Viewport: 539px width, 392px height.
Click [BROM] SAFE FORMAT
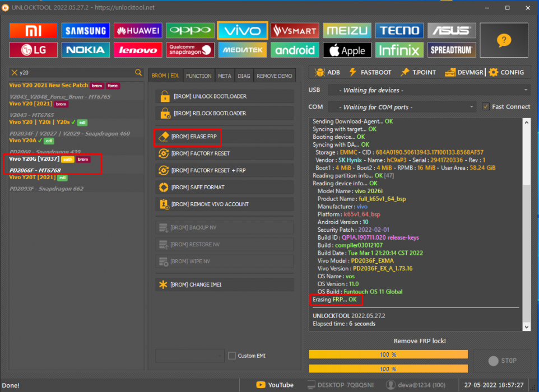(x=225, y=187)
